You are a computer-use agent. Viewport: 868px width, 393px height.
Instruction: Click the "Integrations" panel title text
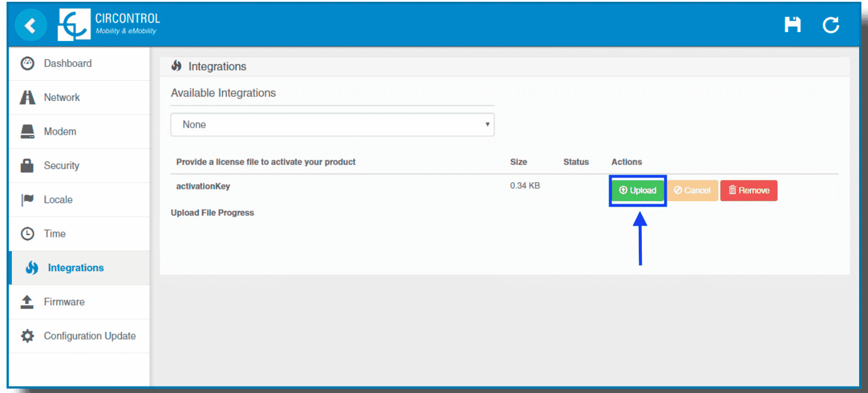[217, 66]
